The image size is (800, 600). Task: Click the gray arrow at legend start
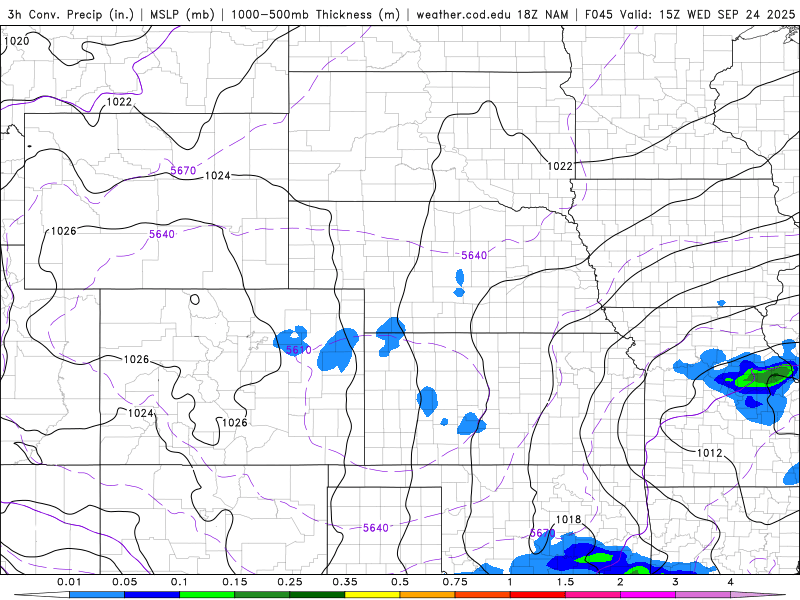[42, 595]
